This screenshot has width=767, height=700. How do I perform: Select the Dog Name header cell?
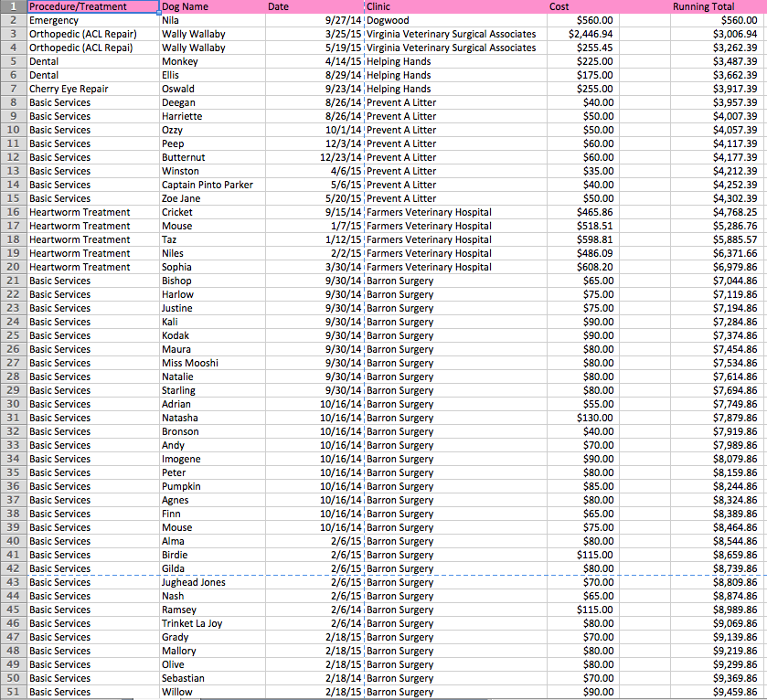(x=212, y=6)
